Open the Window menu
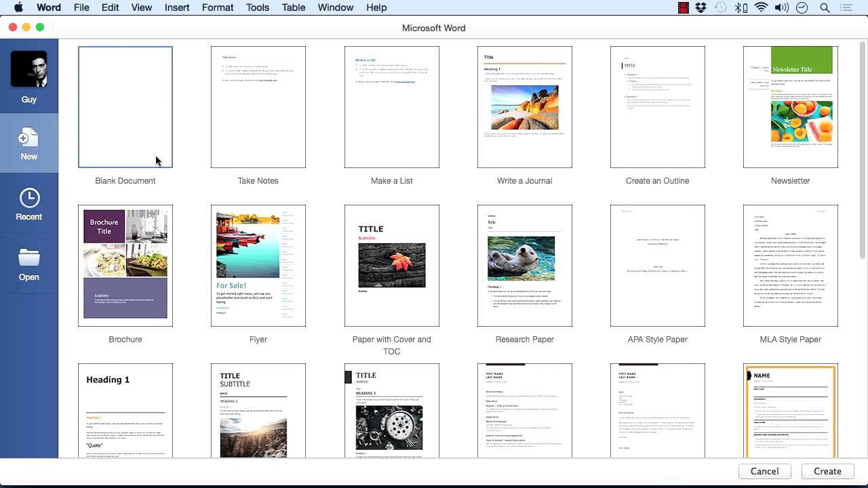 [x=336, y=7]
